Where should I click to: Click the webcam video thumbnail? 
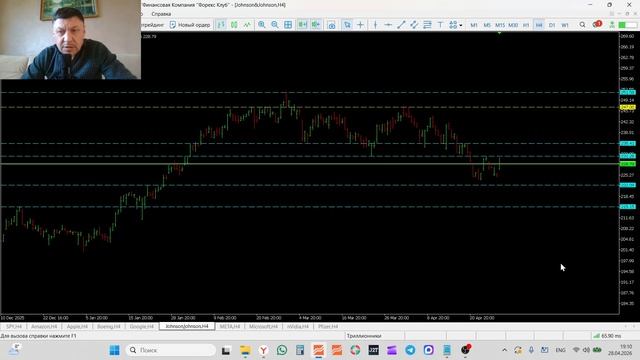point(70,40)
